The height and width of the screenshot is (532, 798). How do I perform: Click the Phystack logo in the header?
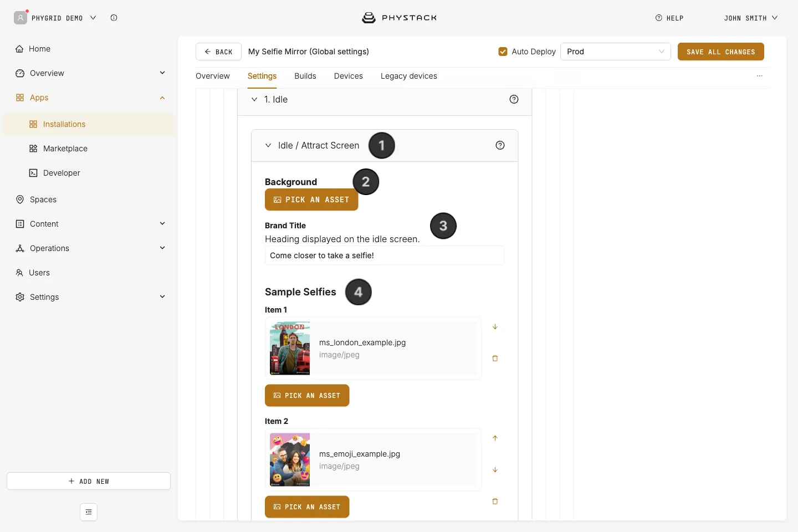click(399, 18)
